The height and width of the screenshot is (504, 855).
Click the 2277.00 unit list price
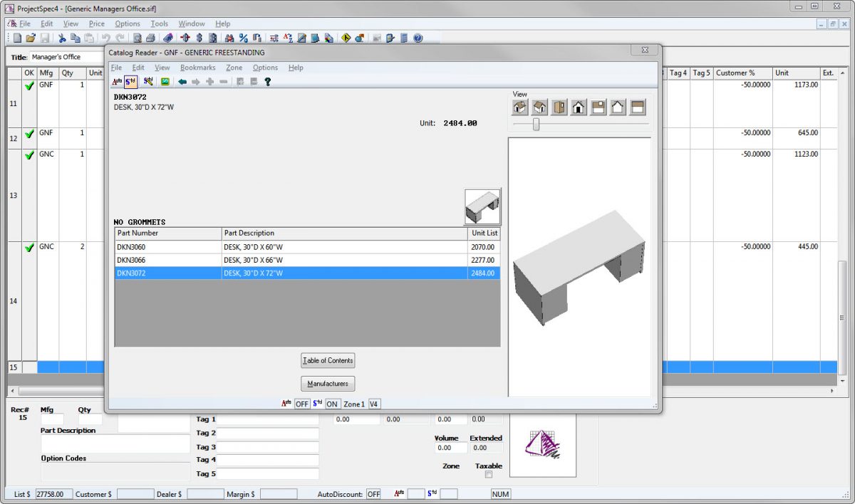482,260
